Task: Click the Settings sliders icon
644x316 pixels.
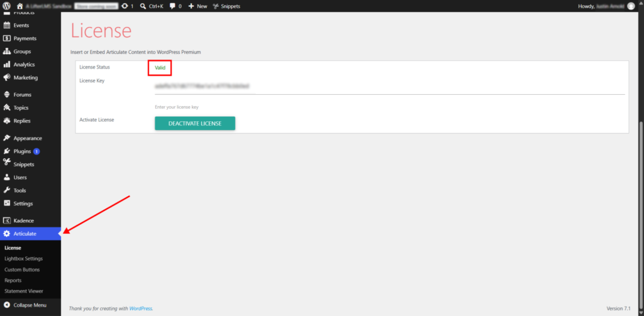Action: (x=6, y=204)
